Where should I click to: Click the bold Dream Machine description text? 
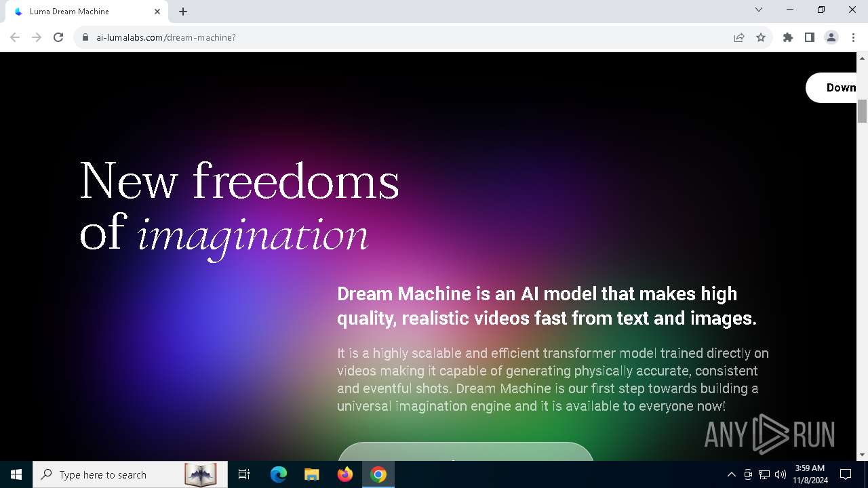click(547, 306)
